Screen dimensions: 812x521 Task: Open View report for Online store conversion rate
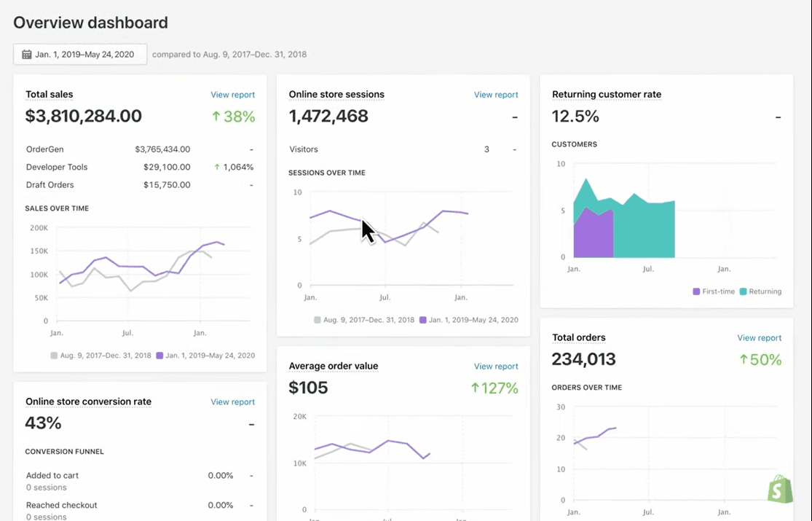[232, 402]
